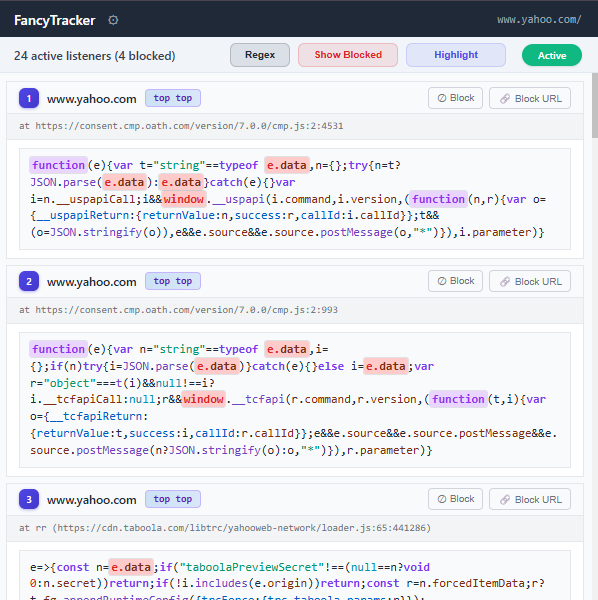Block listener 2
The image size is (598, 600).
pos(455,281)
